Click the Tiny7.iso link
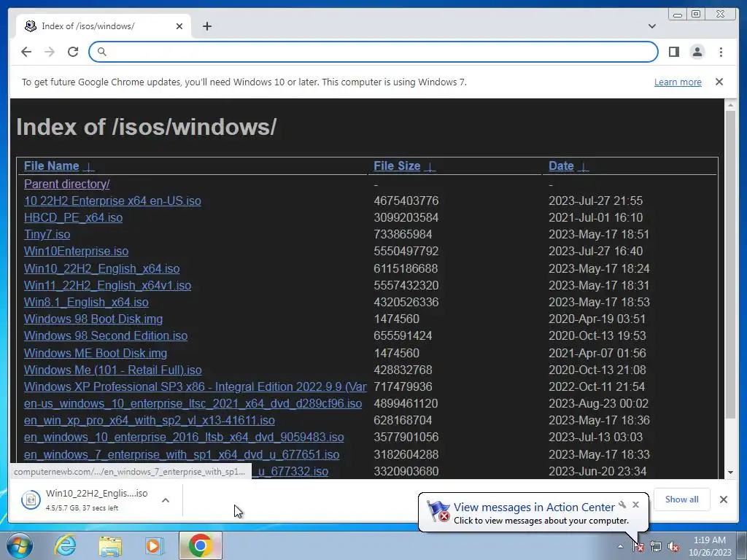Viewport: 747px width, 560px height. tap(47, 234)
